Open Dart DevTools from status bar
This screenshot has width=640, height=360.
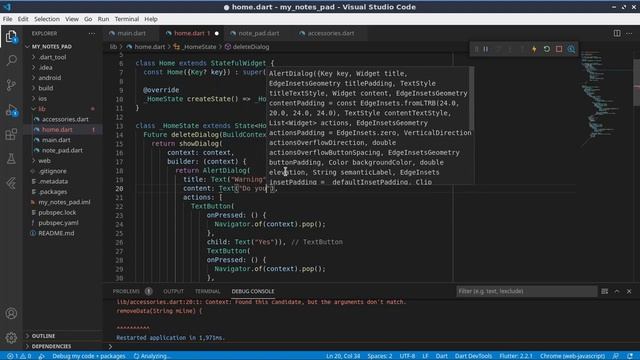click(x=473, y=356)
